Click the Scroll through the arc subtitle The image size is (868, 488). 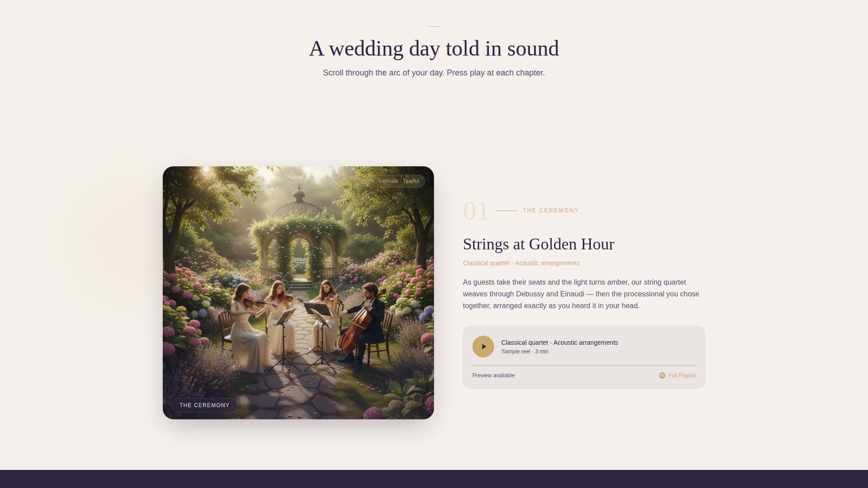[x=434, y=72]
